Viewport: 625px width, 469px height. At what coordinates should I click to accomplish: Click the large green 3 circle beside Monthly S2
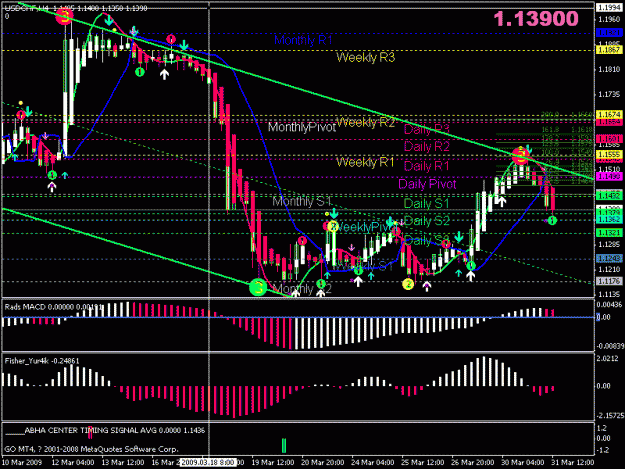point(258,287)
